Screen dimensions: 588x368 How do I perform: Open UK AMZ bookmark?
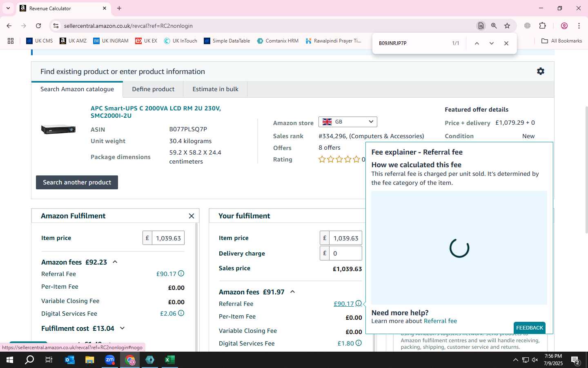[73, 41]
